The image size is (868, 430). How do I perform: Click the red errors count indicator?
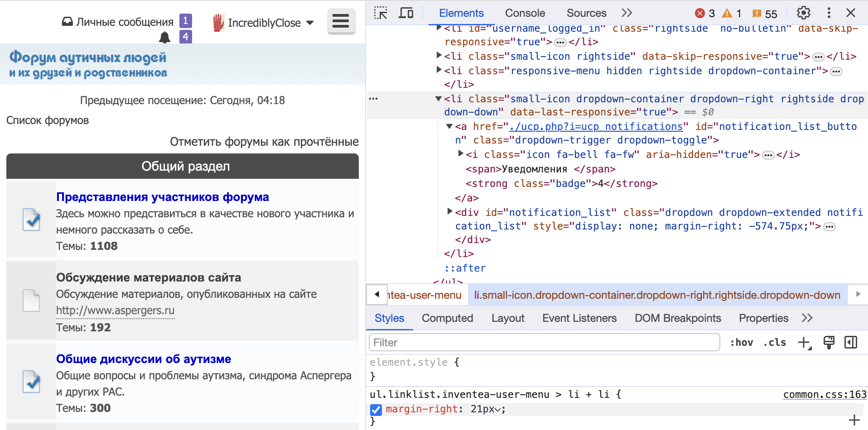(705, 14)
